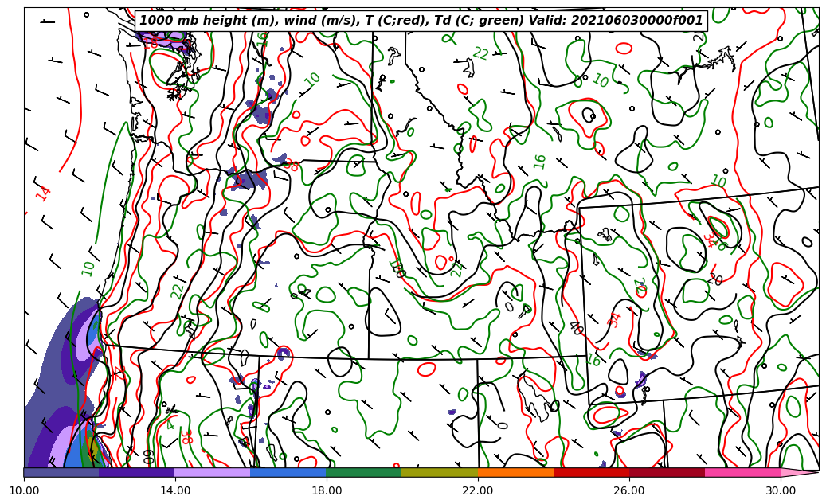
Task: Click the map title text box
Action: tap(421, 21)
